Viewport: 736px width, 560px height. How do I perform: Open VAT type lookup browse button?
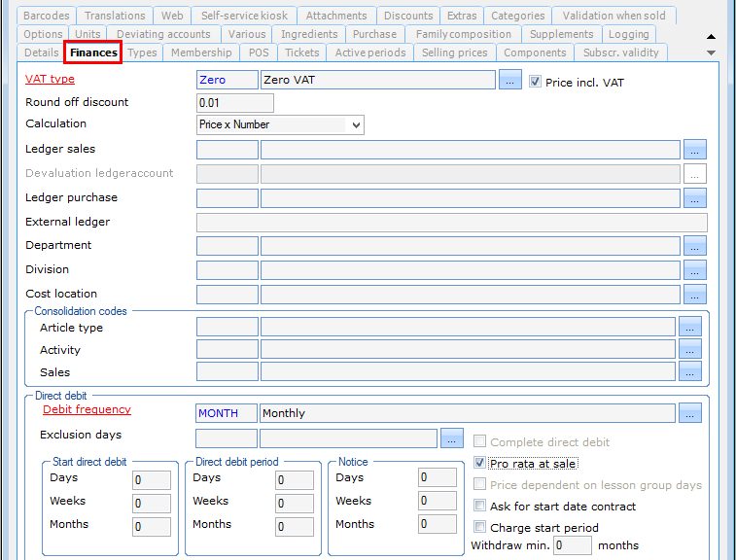(510, 81)
